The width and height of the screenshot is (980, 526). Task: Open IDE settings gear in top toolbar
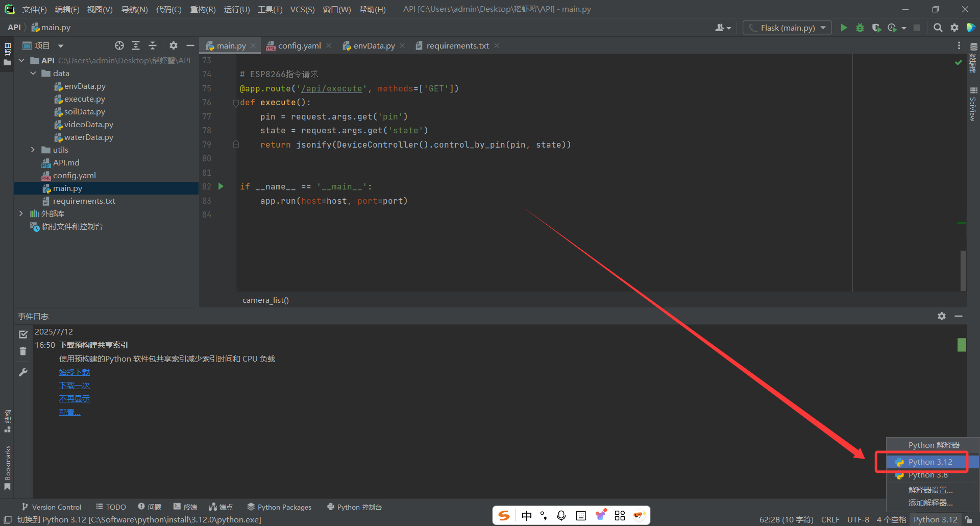[x=954, y=28]
